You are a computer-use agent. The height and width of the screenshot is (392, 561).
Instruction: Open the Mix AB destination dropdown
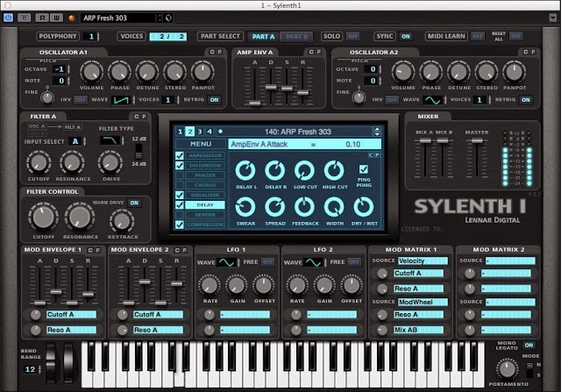click(x=418, y=330)
